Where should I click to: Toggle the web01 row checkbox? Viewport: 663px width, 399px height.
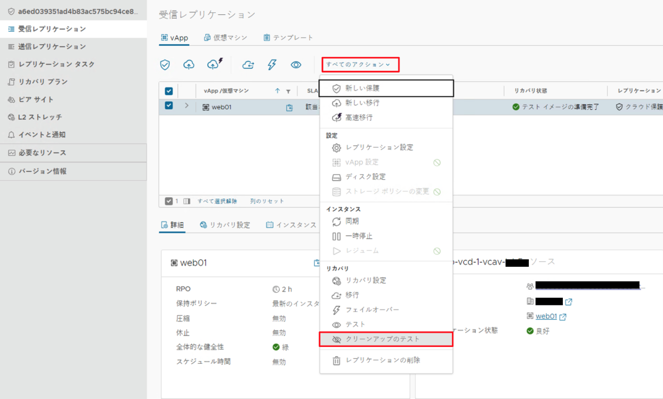[x=169, y=106]
